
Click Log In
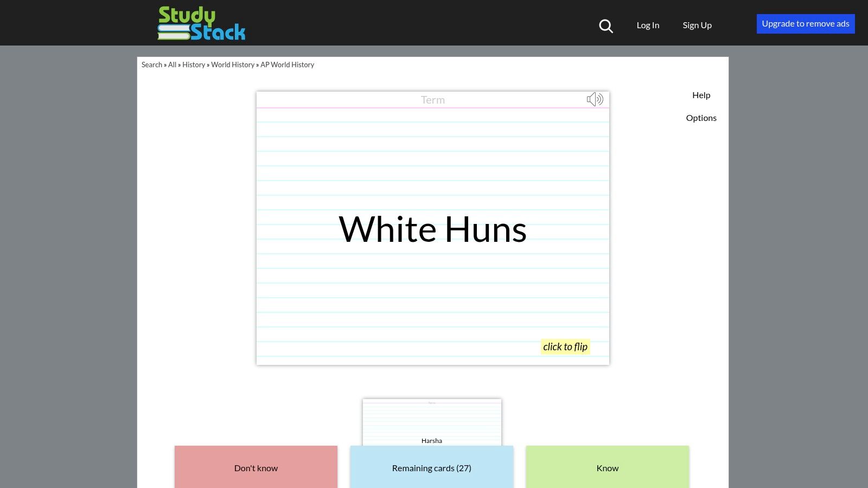[x=647, y=25]
